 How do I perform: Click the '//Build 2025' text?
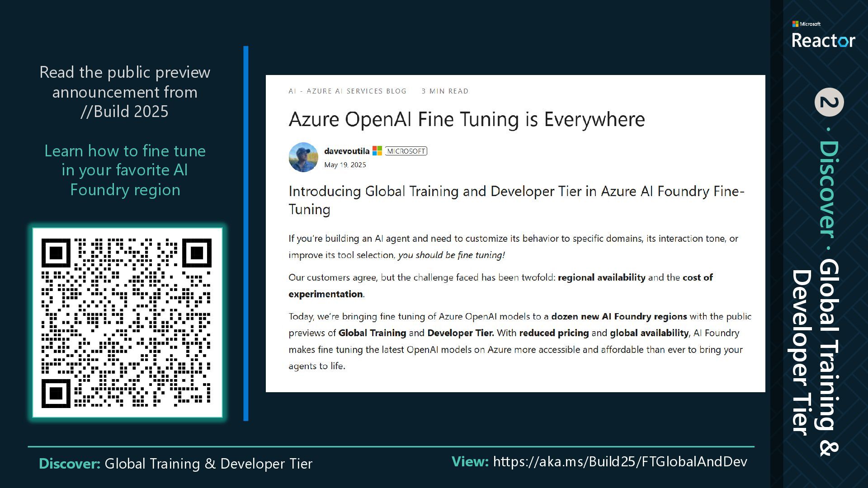125,112
